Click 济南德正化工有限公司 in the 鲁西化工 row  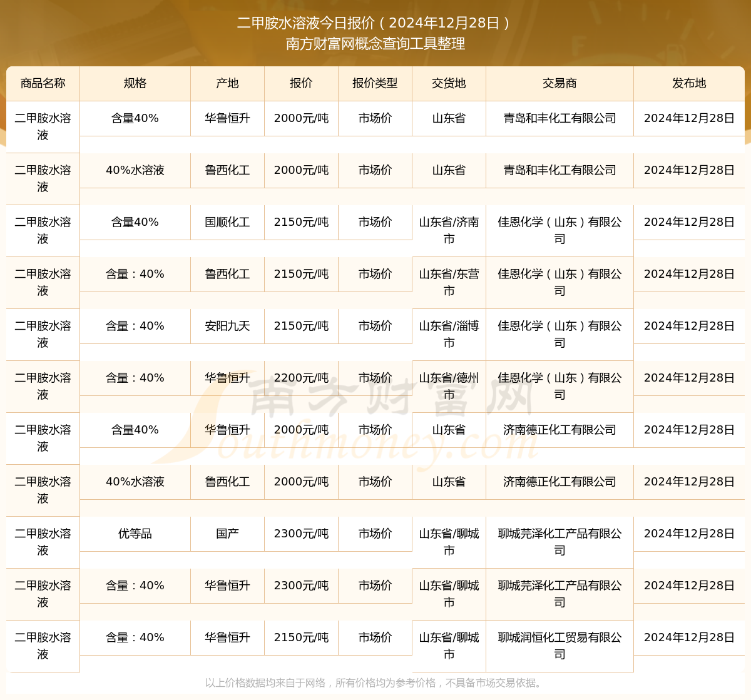[x=559, y=482]
